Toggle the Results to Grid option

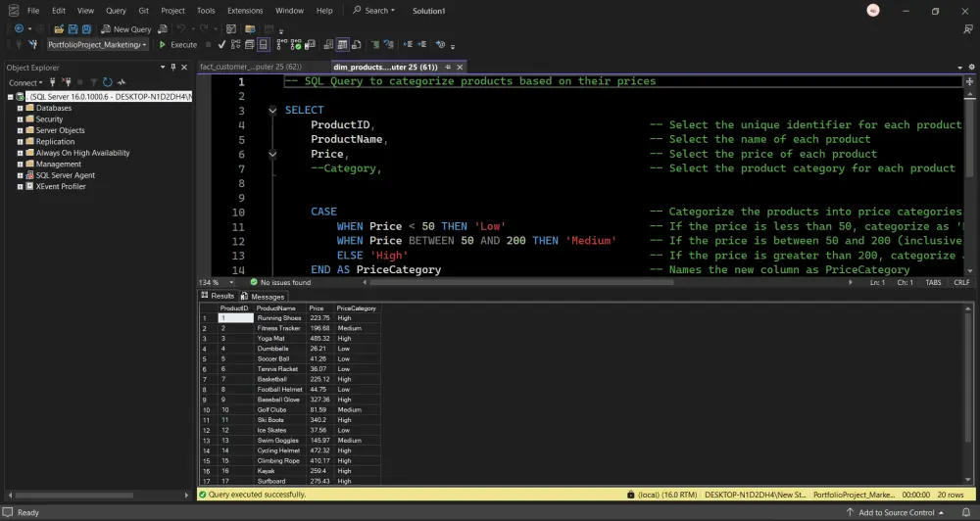[x=342, y=45]
